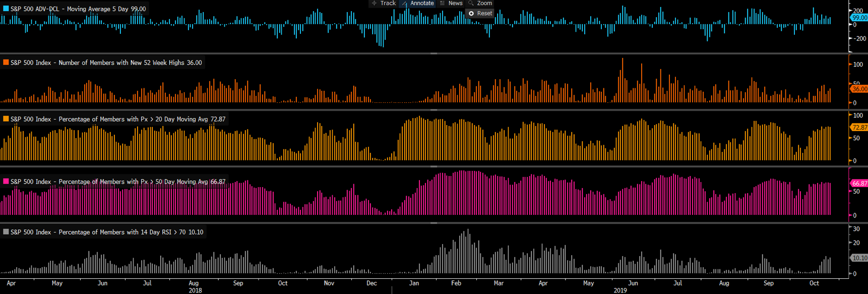Choose the Zoom magnifier tool
This screenshot has width=868, height=294.
coord(480,3)
